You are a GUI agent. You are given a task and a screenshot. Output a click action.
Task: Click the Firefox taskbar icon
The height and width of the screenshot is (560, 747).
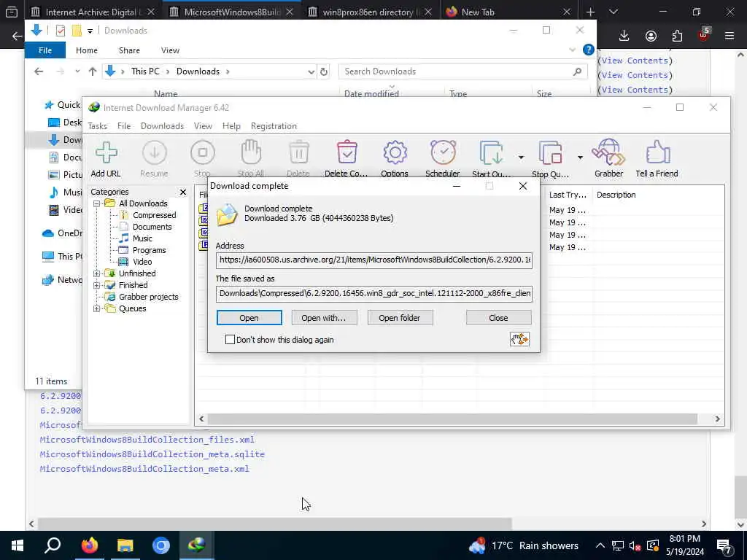pos(89,545)
